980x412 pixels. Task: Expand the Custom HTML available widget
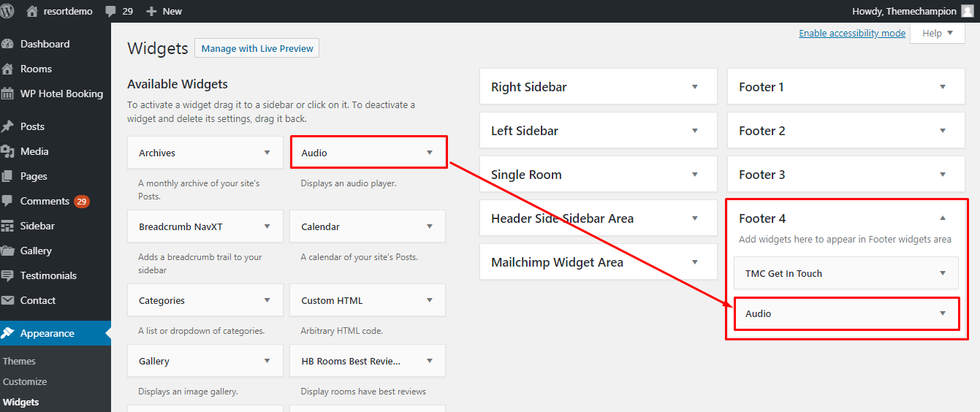pos(429,300)
